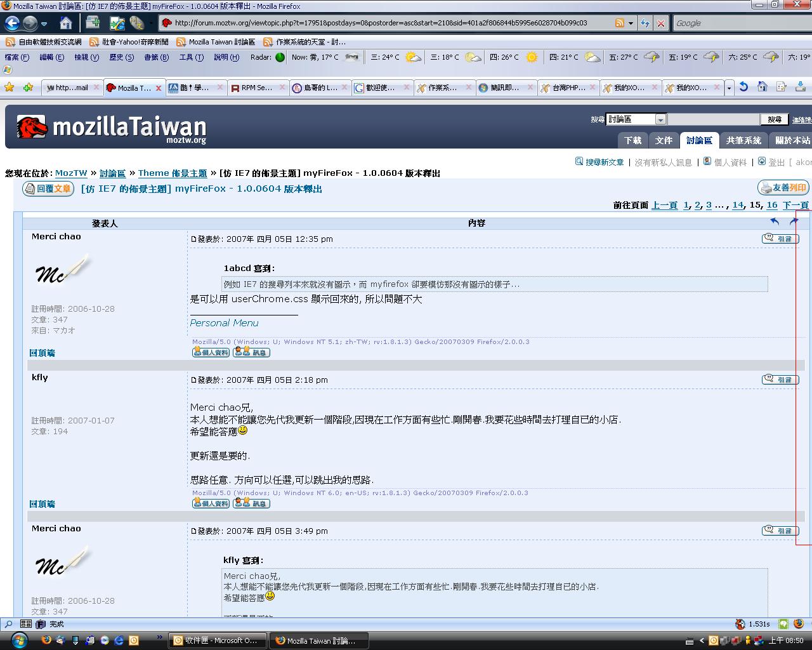Viewport: 812px width, 650px height.
Task: Click the 回覆文章 reply button
Action: click(x=48, y=189)
